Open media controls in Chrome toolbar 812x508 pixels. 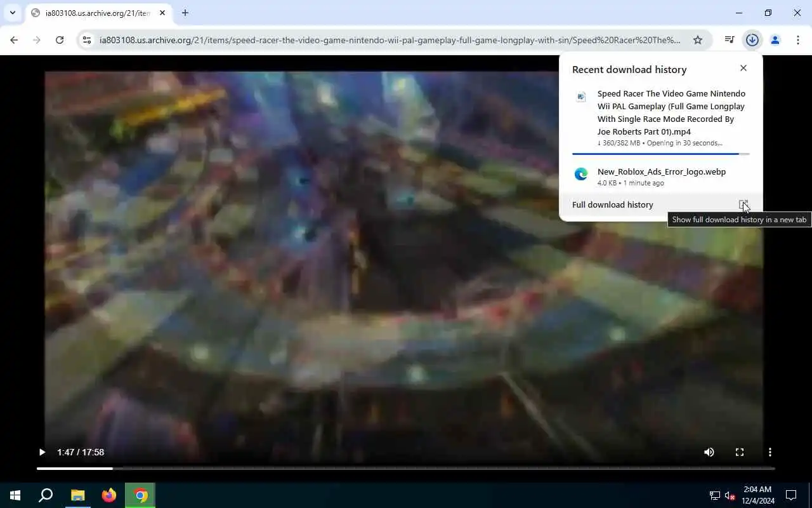(730, 40)
